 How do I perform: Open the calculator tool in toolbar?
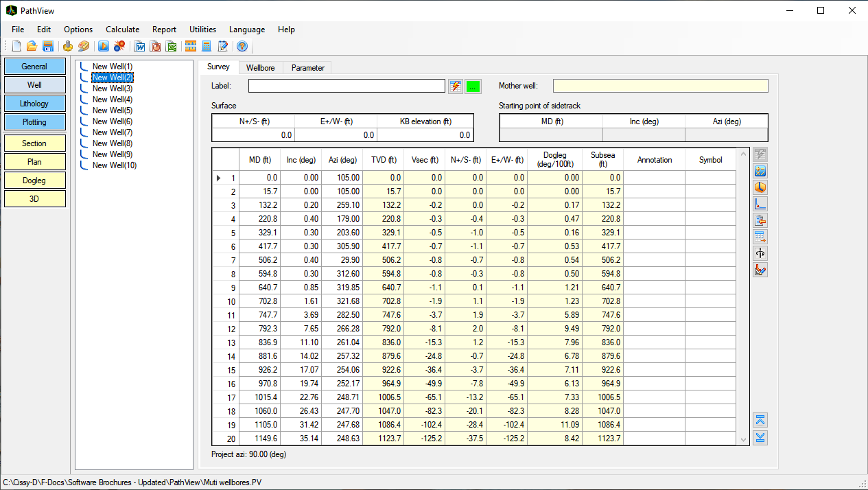point(207,47)
